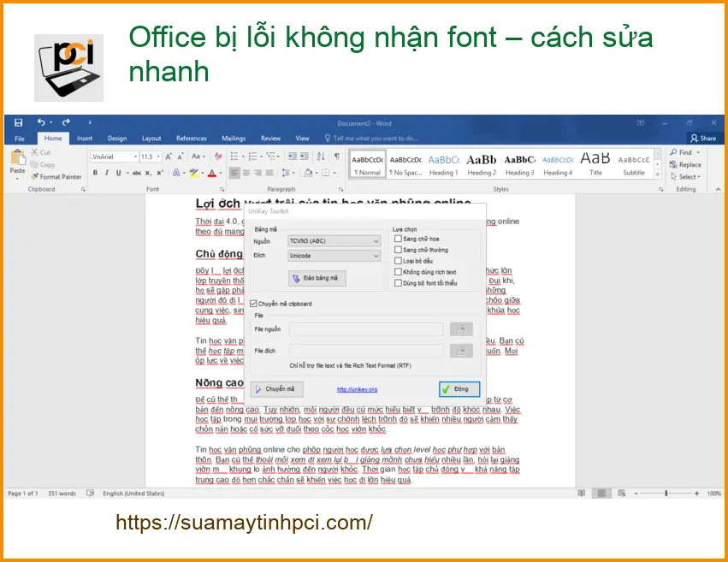Click the Tell me search box

coord(371,139)
